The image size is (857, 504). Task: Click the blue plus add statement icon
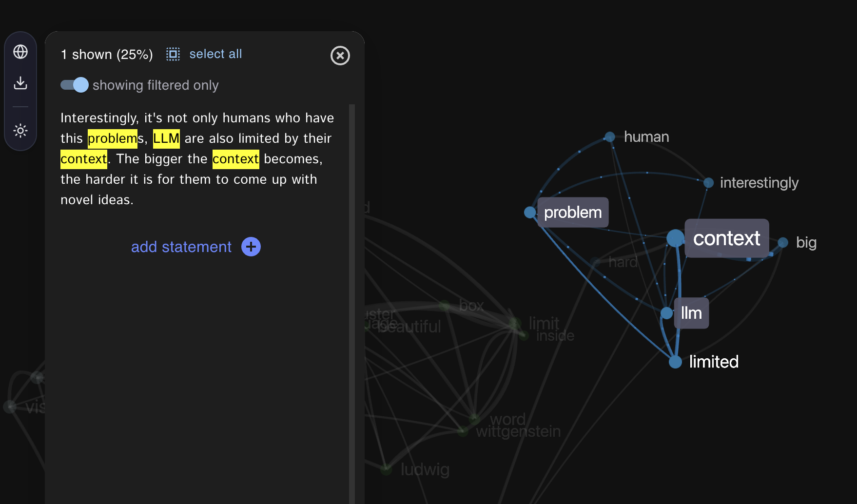point(251,247)
